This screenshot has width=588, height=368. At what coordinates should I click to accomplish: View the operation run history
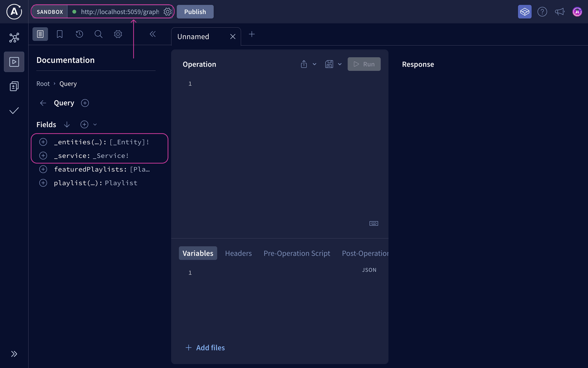pos(79,34)
